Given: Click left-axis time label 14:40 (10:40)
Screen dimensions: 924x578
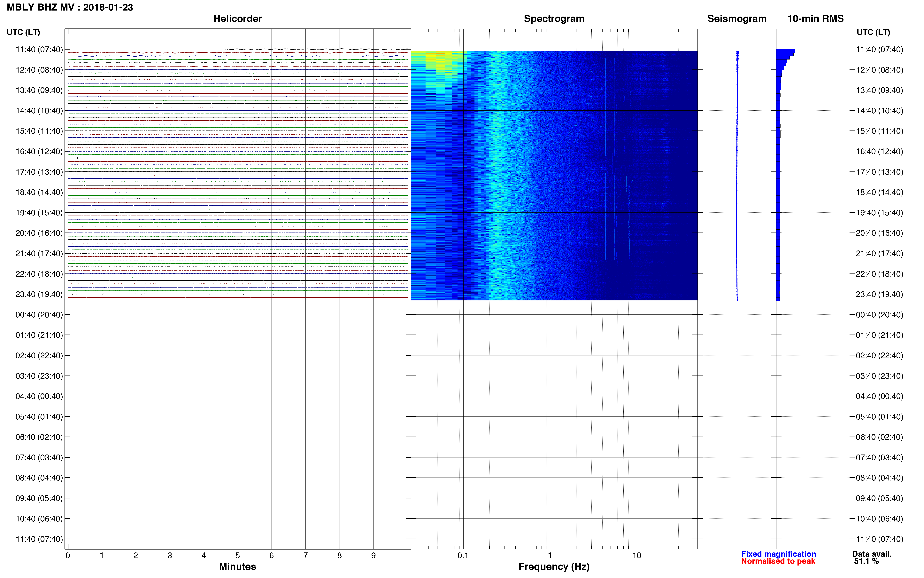Looking at the screenshot, I should (39, 111).
